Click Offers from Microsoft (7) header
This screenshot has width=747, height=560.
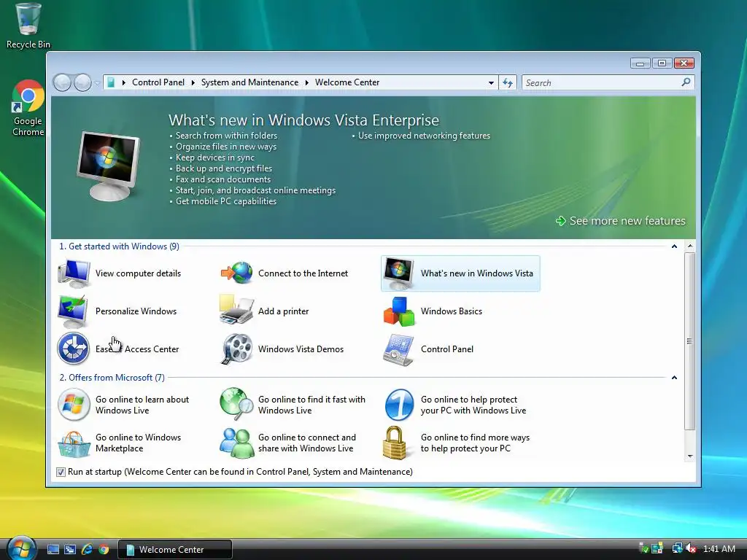click(x=112, y=378)
